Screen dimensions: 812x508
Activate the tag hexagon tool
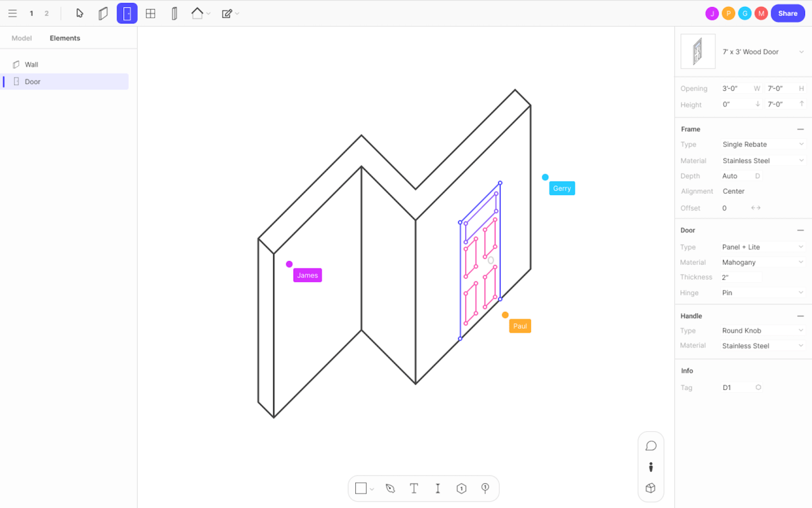461,488
